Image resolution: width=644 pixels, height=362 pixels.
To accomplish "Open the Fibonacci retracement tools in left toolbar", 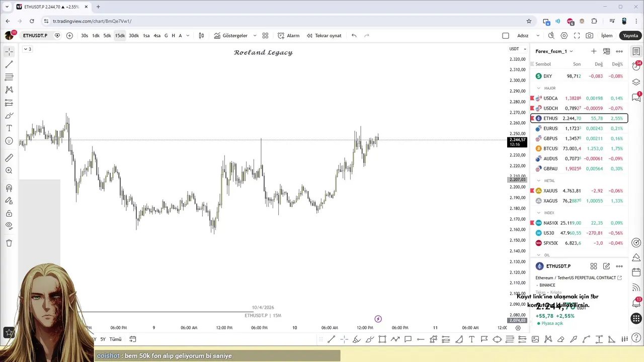I will 9,77.
